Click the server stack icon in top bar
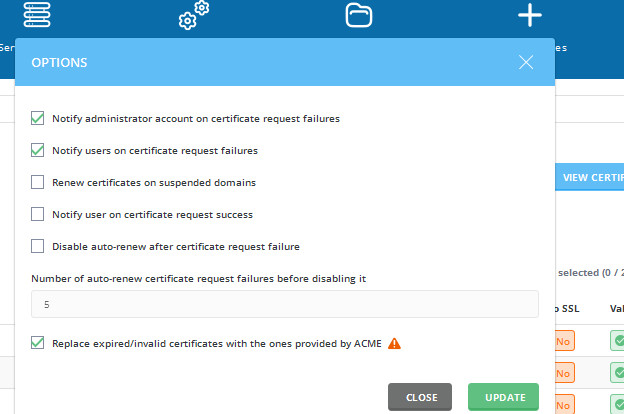This screenshot has width=624, height=414. click(x=37, y=15)
